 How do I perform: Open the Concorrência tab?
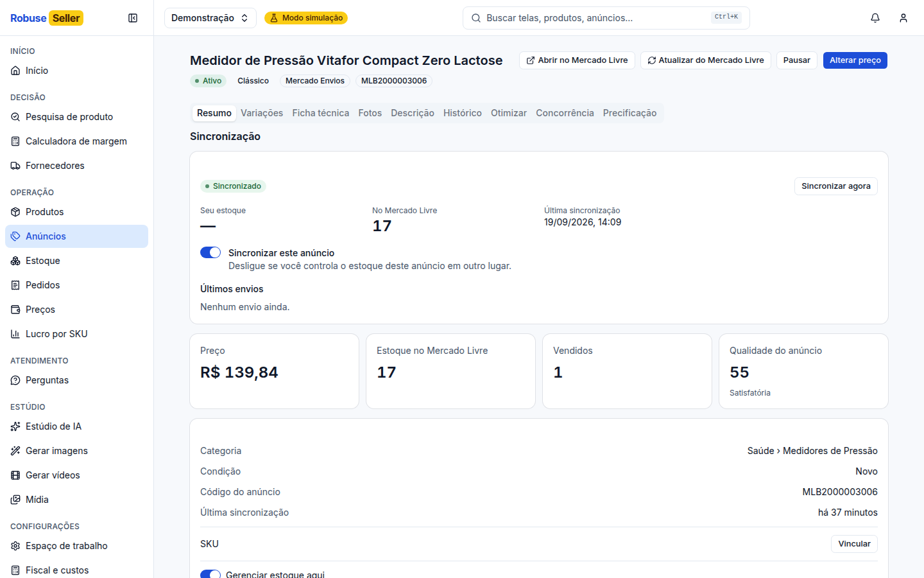pyautogui.click(x=565, y=113)
